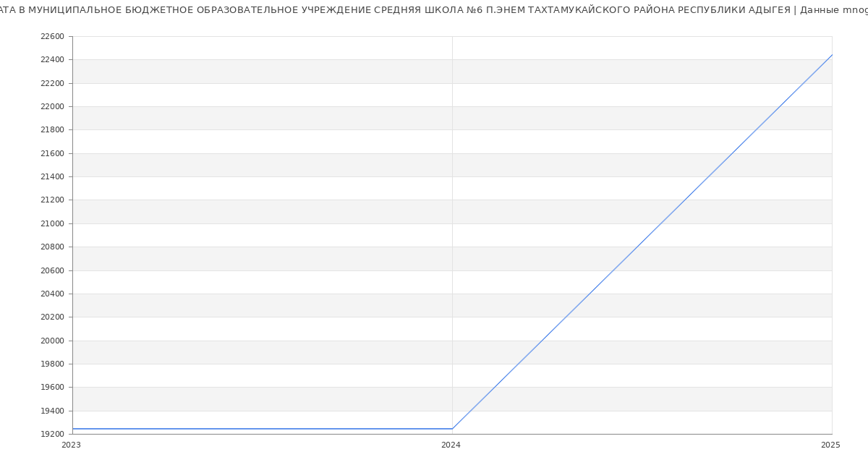Click the 19400 y-axis label
This screenshot has height=470, width=868.
[x=51, y=411]
